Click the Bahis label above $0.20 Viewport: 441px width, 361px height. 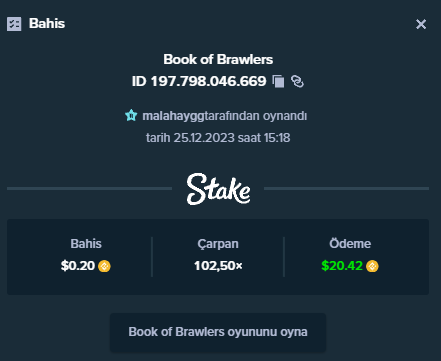pyautogui.click(x=86, y=244)
